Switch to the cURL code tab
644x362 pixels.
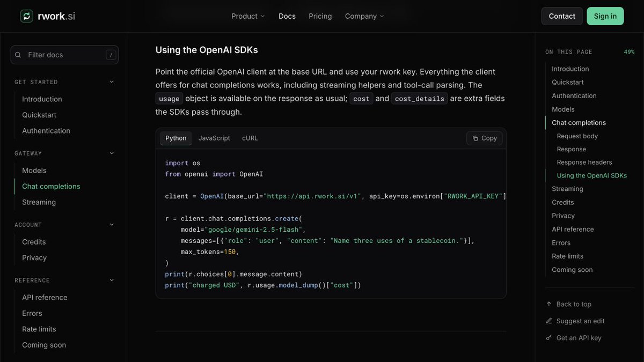point(250,138)
